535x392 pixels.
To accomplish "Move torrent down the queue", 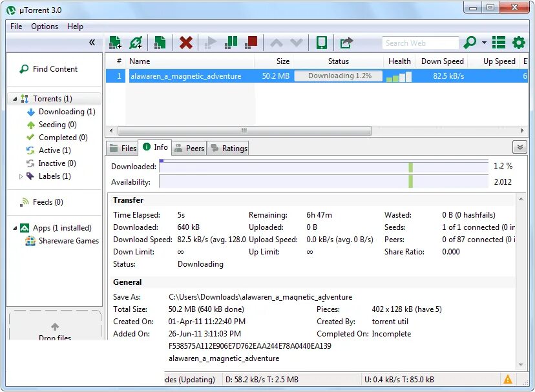I will pos(296,43).
